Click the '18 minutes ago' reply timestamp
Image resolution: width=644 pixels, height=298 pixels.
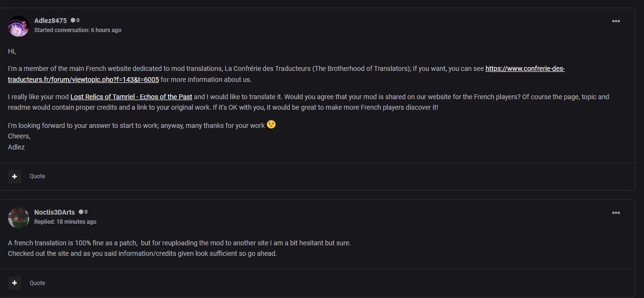point(76,222)
